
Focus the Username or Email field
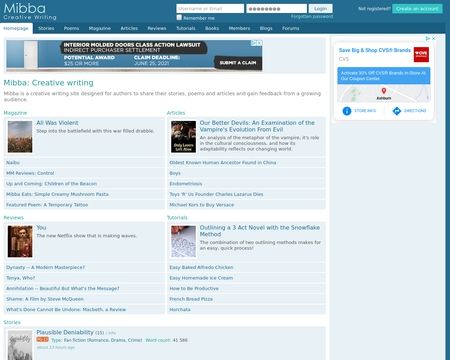tap(210, 9)
